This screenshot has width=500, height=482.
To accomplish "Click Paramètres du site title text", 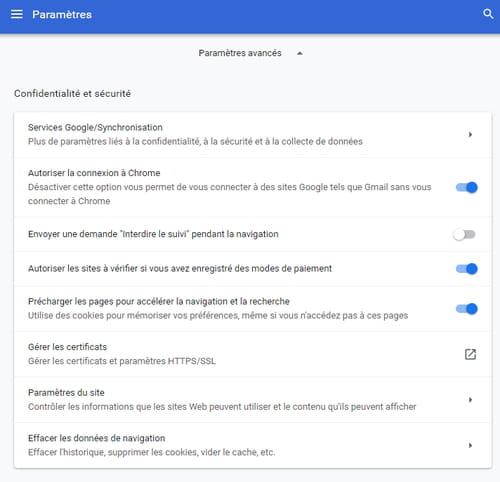I will coord(66,393).
